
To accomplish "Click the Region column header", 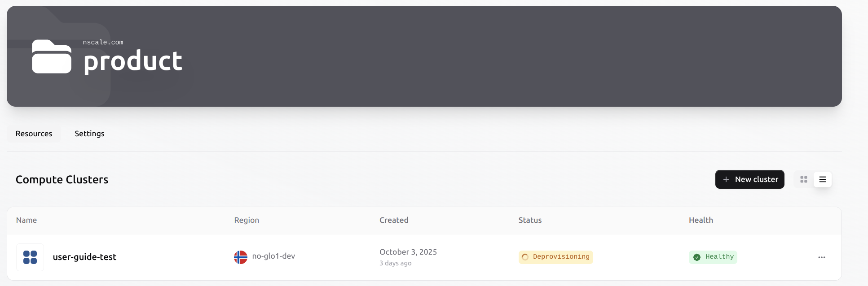I will pos(246,220).
